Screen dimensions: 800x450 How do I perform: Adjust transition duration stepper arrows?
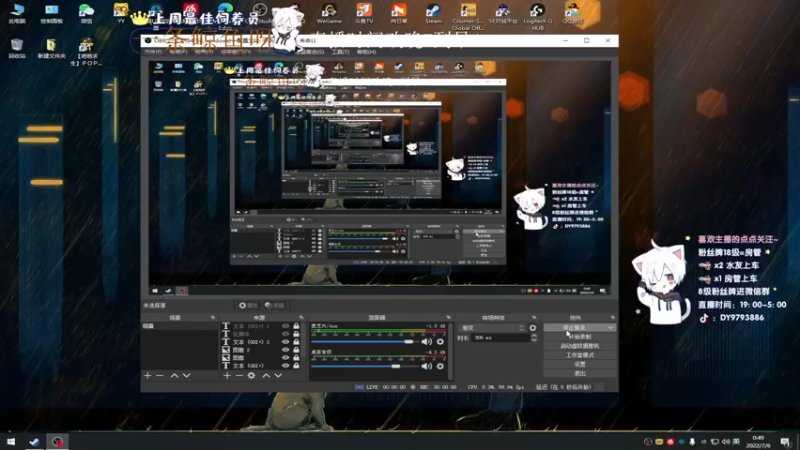click(534, 338)
